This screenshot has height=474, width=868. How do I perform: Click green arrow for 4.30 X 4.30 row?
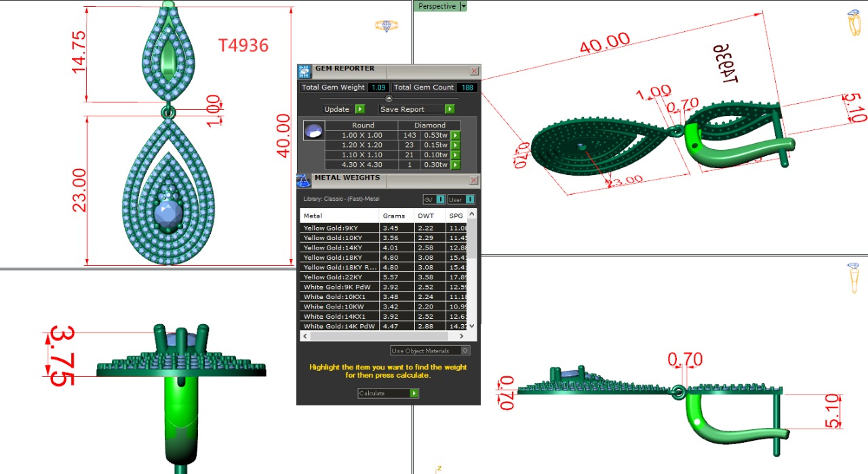tap(456, 165)
